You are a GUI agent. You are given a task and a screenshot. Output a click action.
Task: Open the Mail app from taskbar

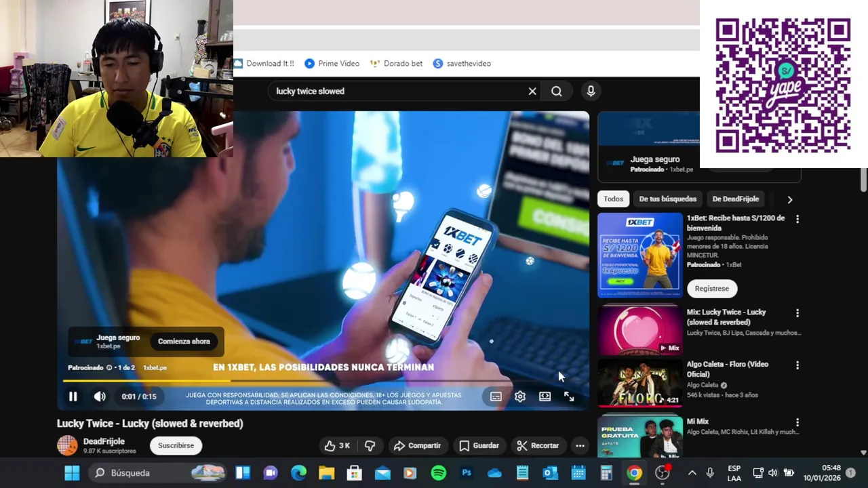tap(382, 472)
